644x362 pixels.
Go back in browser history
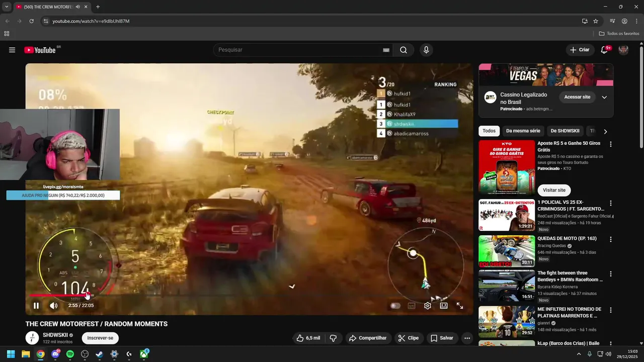(x=7, y=21)
